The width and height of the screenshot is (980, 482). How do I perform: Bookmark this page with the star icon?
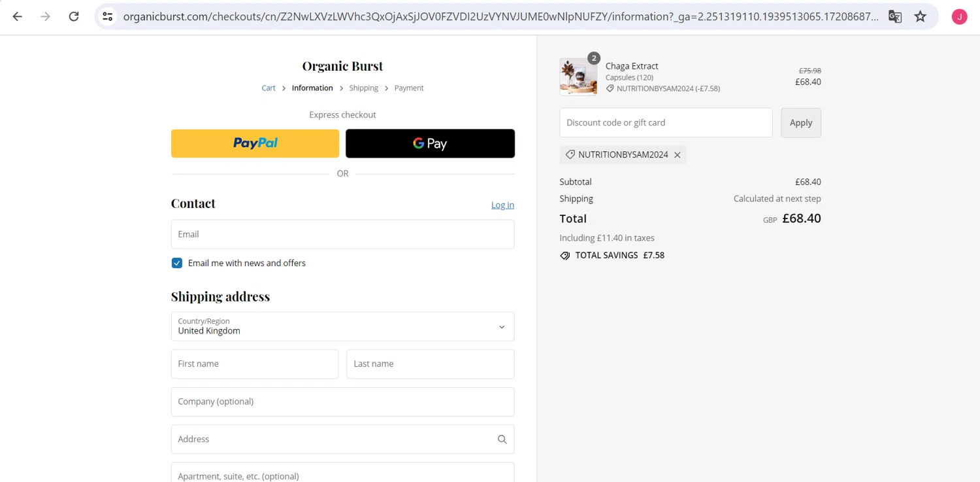click(921, 16)
